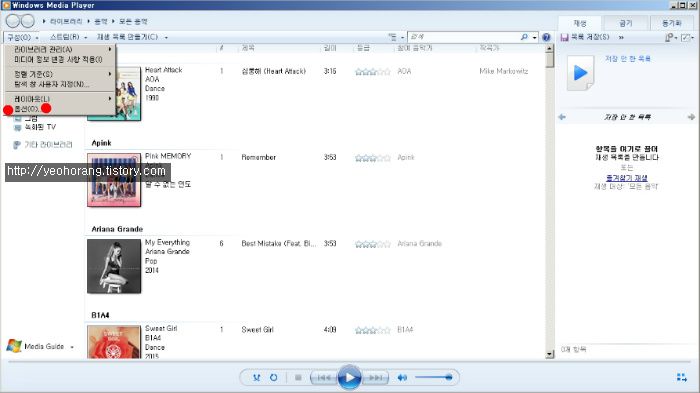Switch to the 재생 (Play) tab

click(579, 23)
